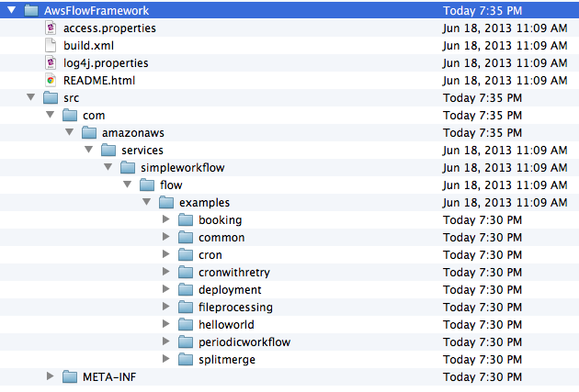Viewport: 579px width, 392px height.
Task: Select the META-INF folder name
Action: pos(109,377)
